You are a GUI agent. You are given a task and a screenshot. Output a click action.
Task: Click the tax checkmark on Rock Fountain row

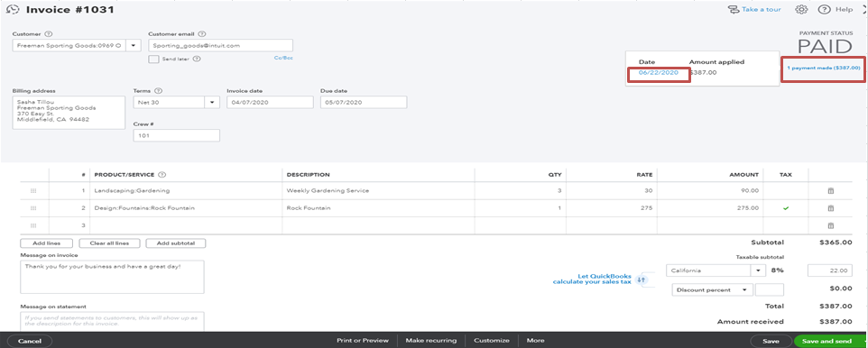click(786, 208)
